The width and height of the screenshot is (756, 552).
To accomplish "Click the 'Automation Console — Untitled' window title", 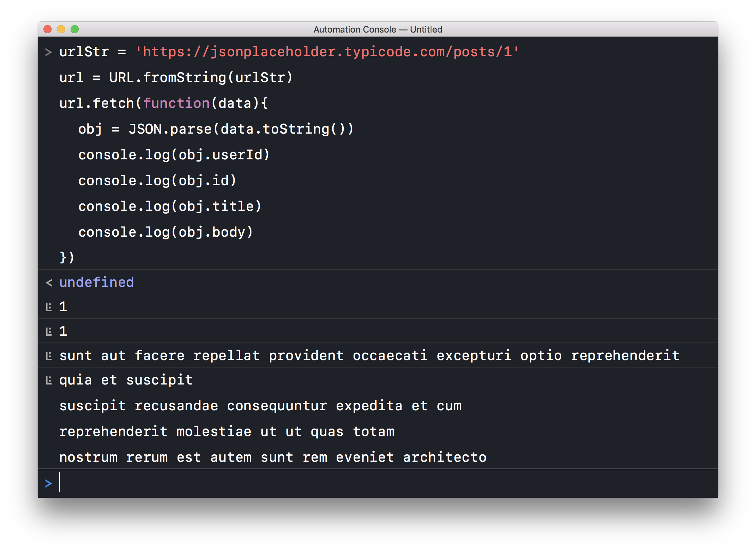I will [x=378, y=29].
